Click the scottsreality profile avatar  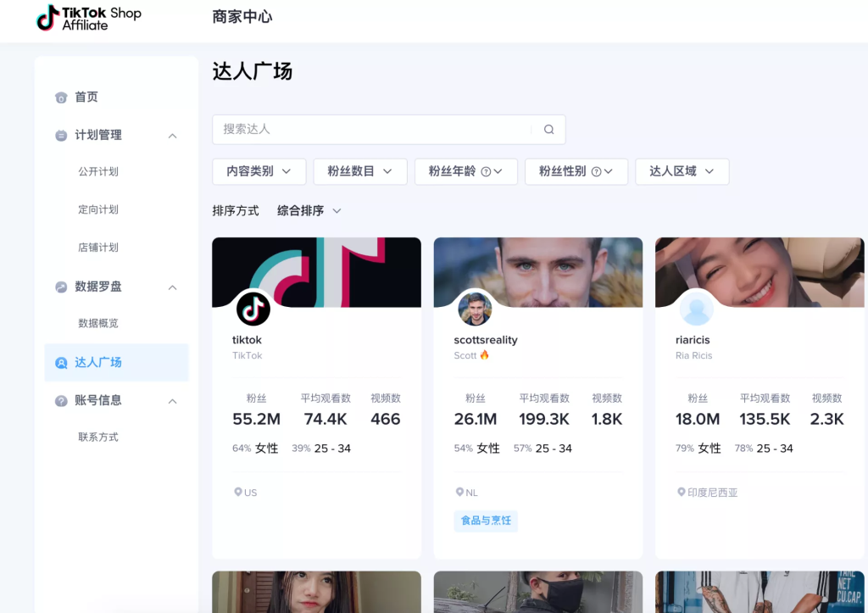point(475,309)
